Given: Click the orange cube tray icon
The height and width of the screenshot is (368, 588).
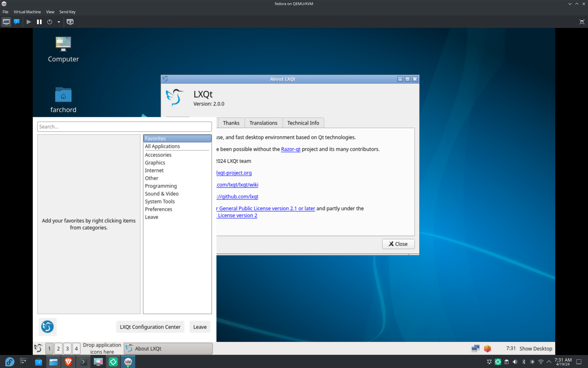Looking at the screenshot, I should [487, 348].
